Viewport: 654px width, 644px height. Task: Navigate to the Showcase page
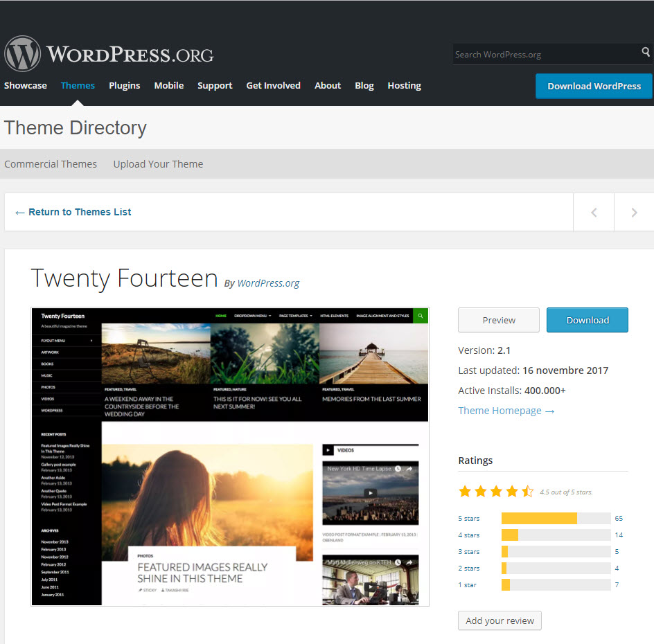pyautogui.click(x=26, y=86)
